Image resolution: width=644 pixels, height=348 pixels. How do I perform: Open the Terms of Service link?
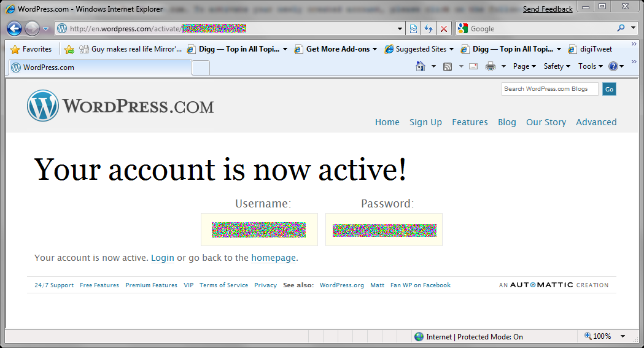(224, 285)
